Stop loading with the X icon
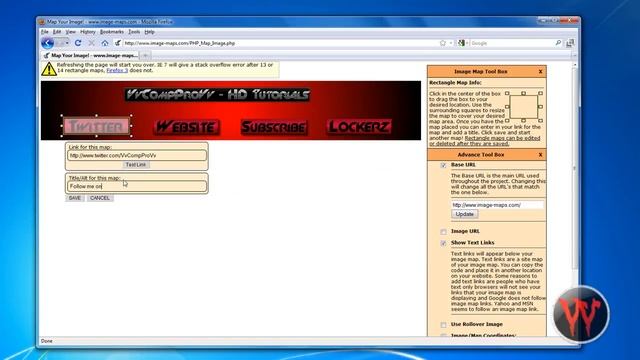The height and width of the screenshot is (360, 640). (x=91, y=43)
